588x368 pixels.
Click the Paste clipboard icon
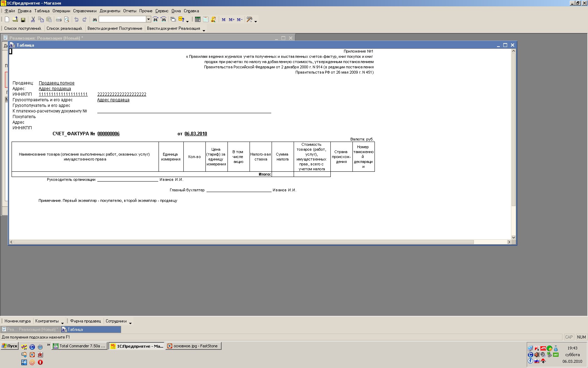pos(49,20)
